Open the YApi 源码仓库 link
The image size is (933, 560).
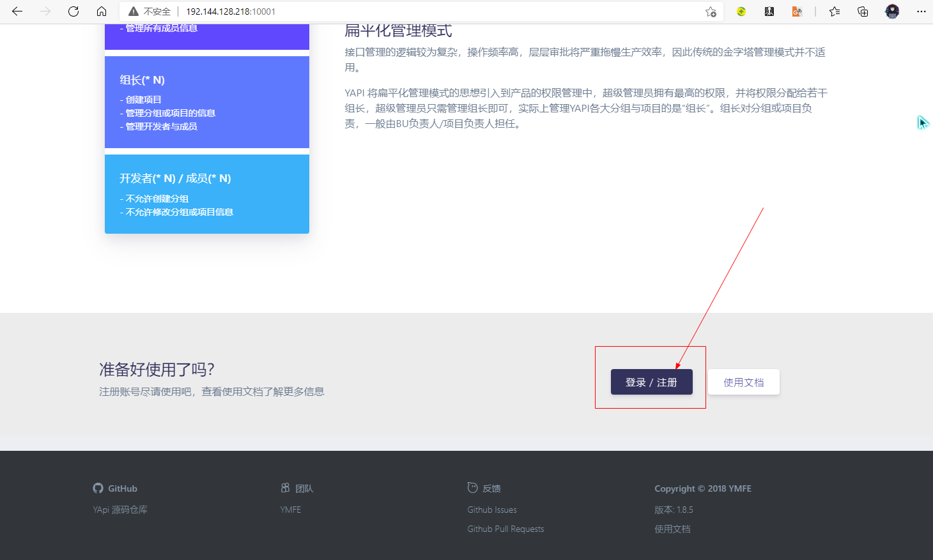click(120, 510)
